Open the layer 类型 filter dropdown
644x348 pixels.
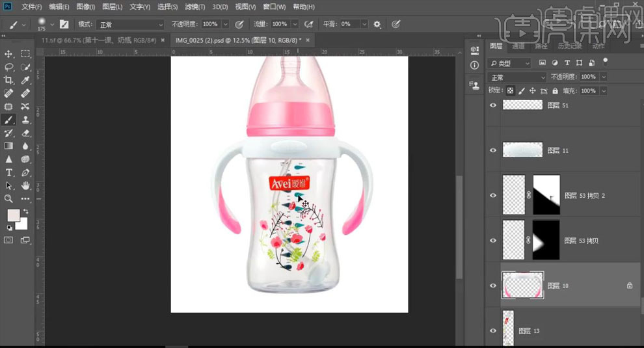[509, 63]
